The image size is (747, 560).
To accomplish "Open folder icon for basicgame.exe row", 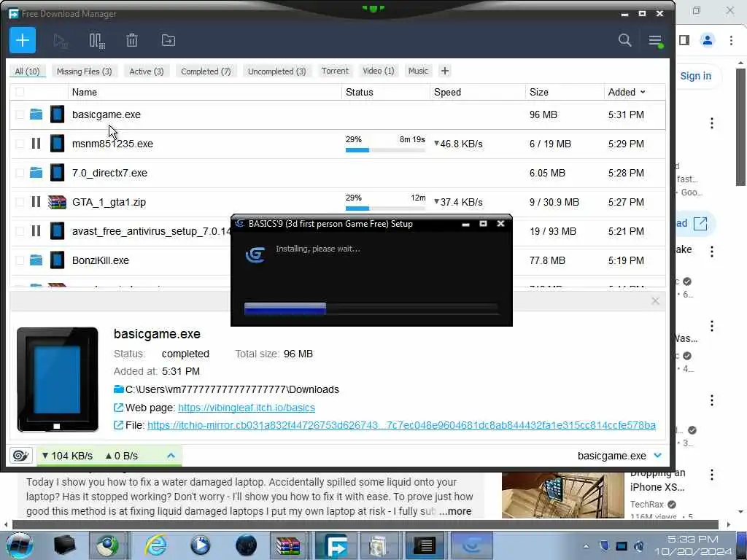I will [x=36, y=114].
